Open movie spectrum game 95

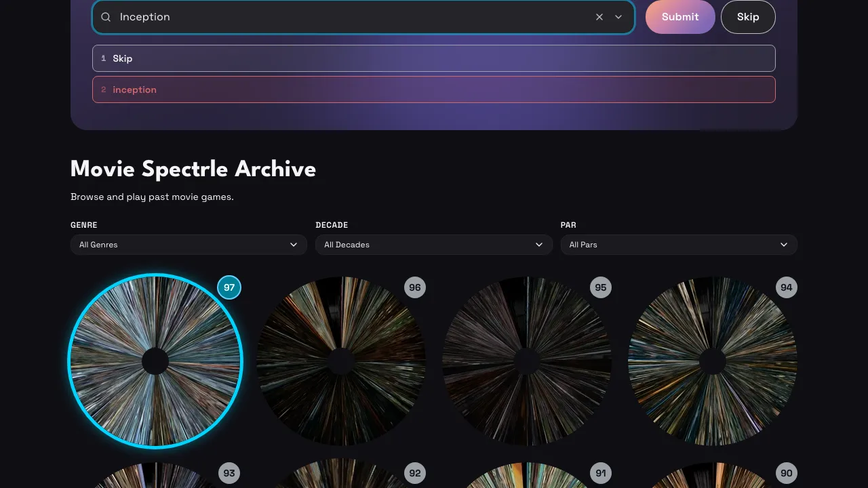click(x=527, y=361)
